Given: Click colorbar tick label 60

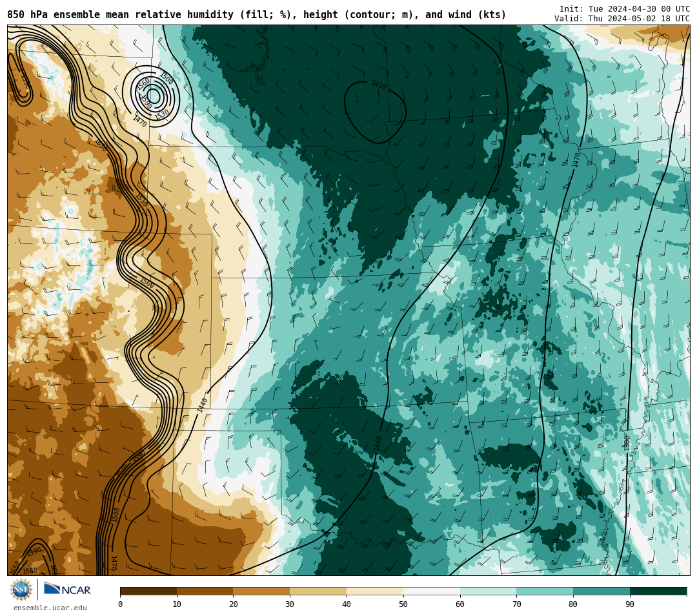Looking at the screenshot, I should coord(460,604).
